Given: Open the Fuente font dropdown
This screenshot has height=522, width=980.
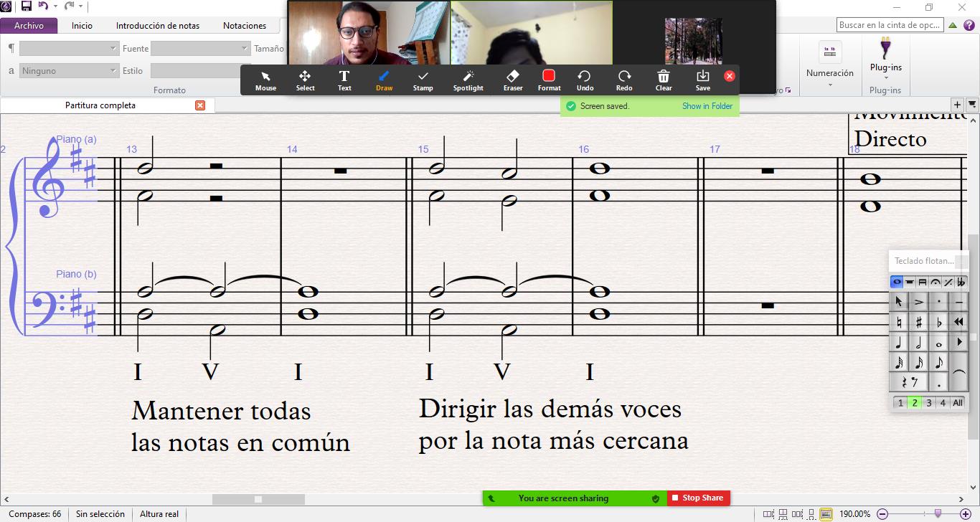Looking at the screenshot, I should click(x=199, y=49).
